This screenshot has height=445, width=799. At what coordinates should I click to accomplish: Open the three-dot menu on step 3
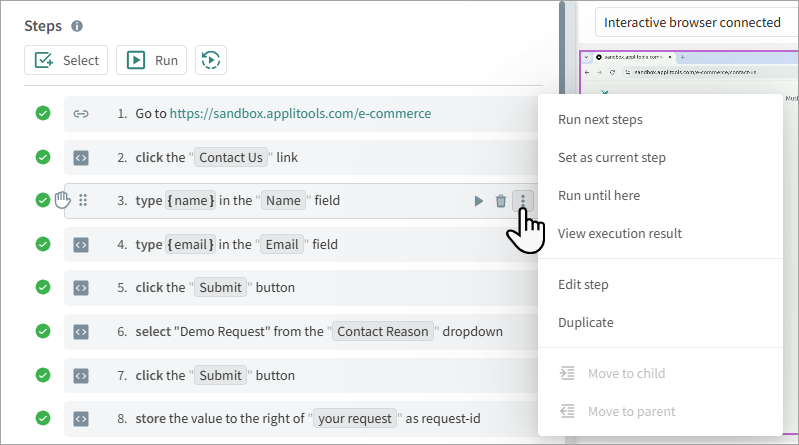click(x=522, y=201)
